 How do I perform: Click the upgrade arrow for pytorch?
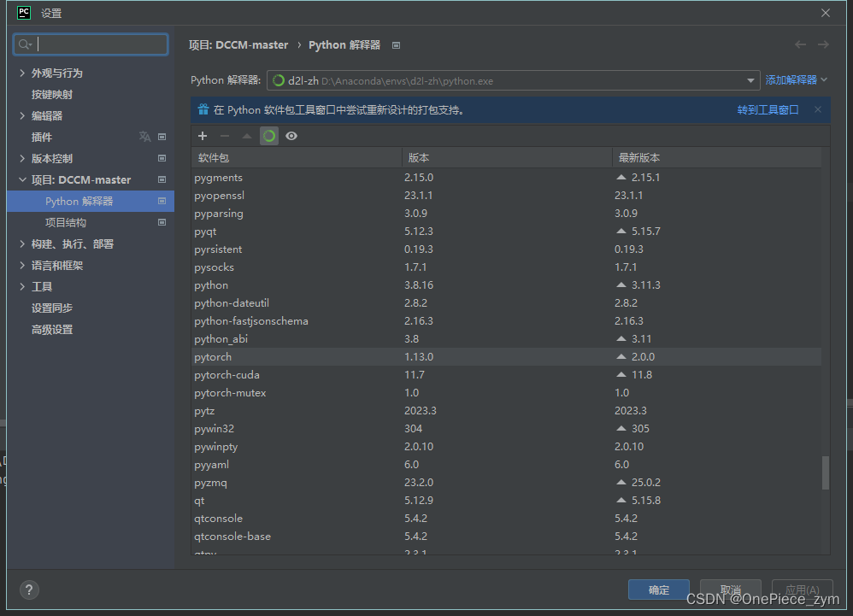pos(621,356)
